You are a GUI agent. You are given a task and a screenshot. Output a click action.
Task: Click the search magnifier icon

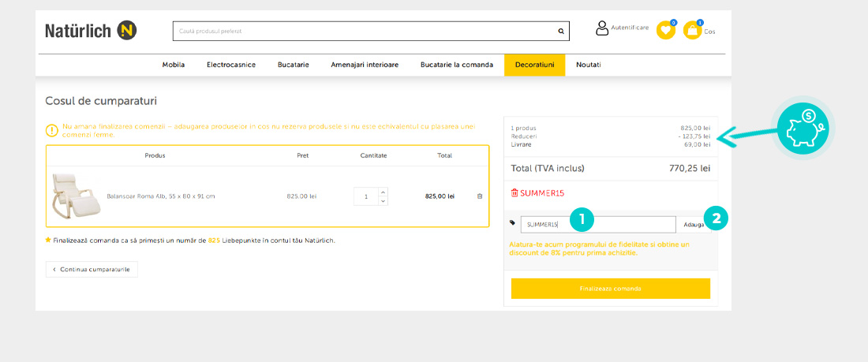coord(561,32)
